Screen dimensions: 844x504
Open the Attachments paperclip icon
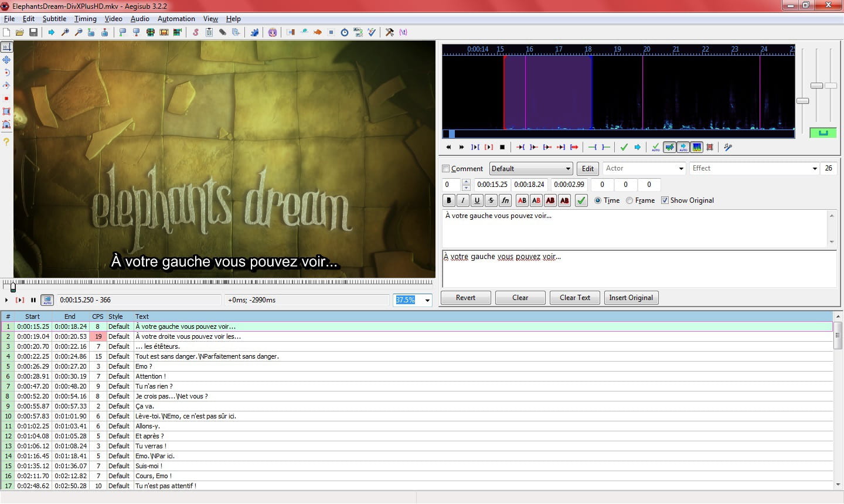click(223, 32)
